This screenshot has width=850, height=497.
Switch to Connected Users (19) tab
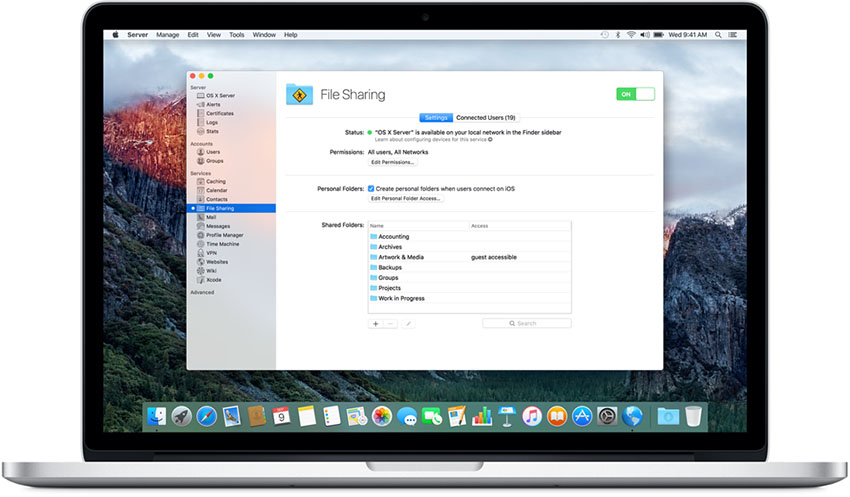point(486,118)
